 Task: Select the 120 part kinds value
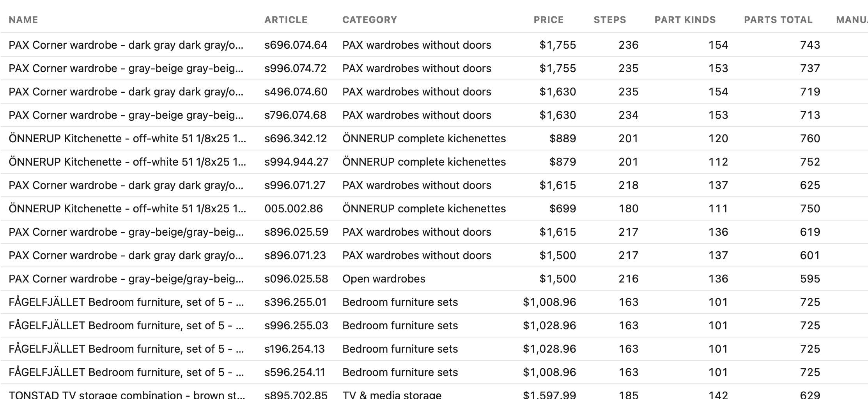click(x=718, y=139)
